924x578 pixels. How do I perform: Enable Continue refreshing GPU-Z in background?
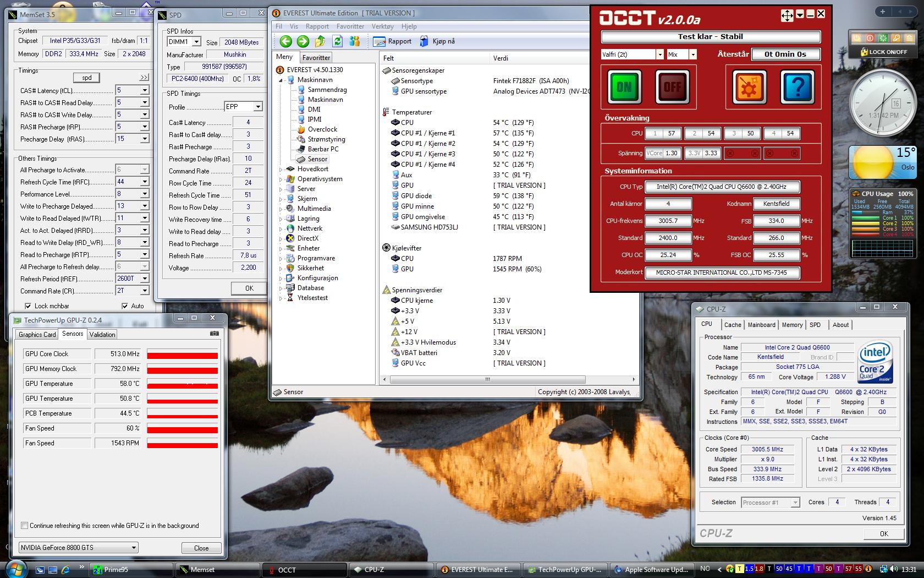coord(24,526)
